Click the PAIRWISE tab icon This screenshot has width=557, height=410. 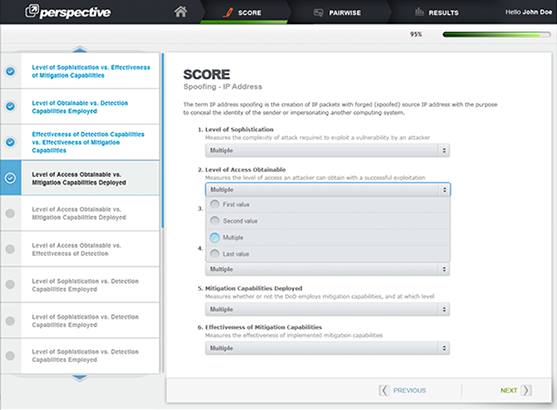click(x=318, y=13)
